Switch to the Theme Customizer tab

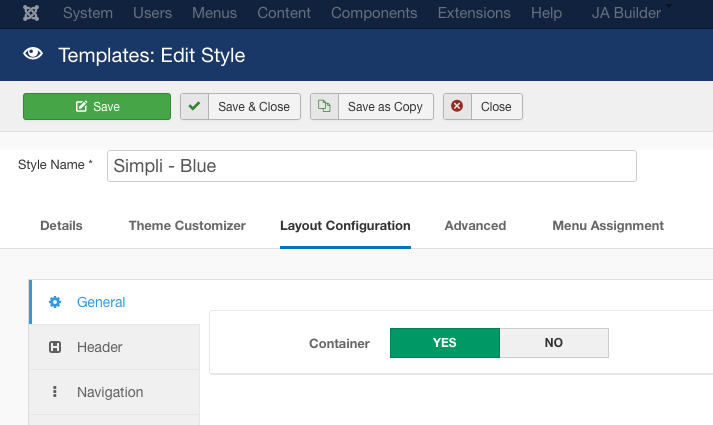coord(187,226)
